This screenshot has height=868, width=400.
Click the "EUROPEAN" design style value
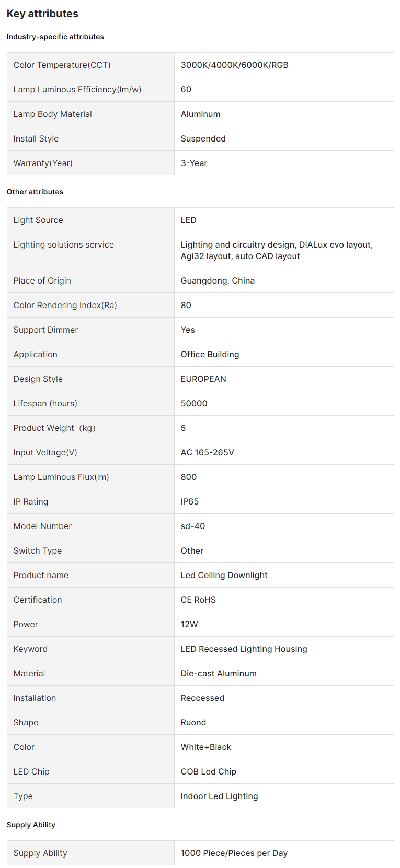pyautogui.click(x=203, y=379)
